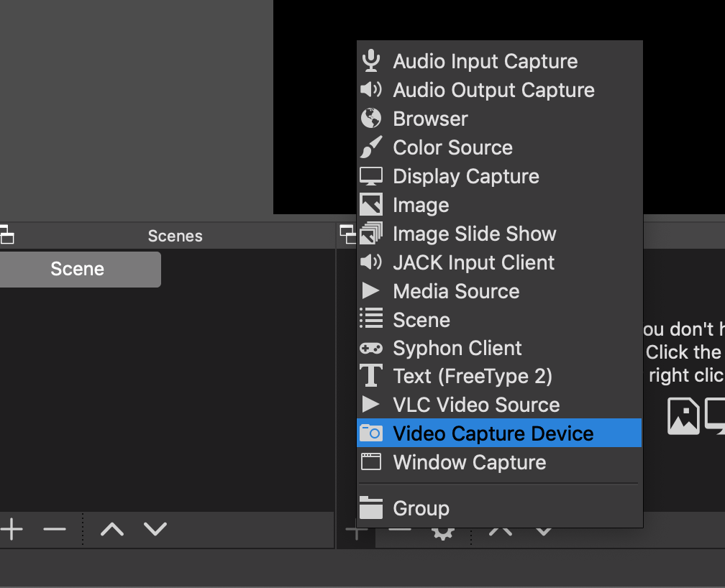The image size is (725, 588).
Task: Select Audio Input Capture from the menu
Action: click(x=485, y=61)
